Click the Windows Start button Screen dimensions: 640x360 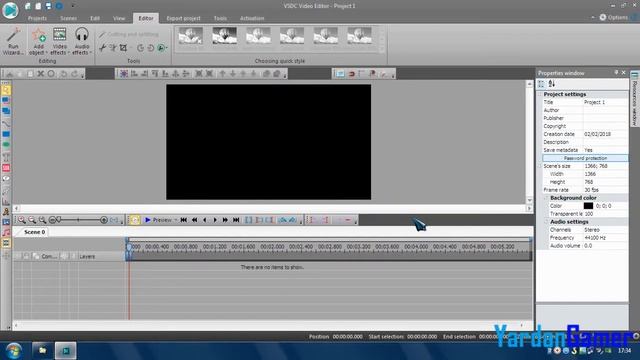coord(13,351)
